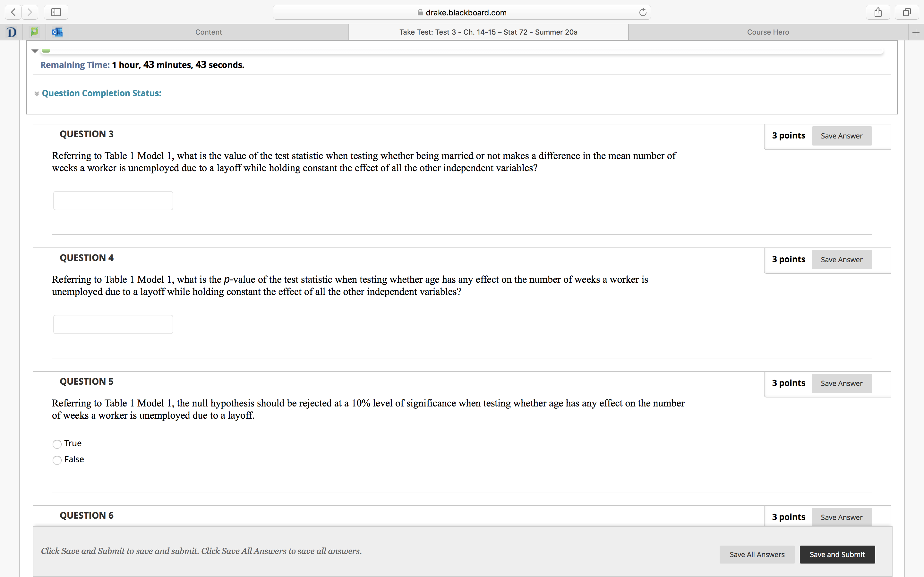The height and width of the screenshot is (577, 924).
Task: Expand Question Completion Status section
Action: (101, 93)
